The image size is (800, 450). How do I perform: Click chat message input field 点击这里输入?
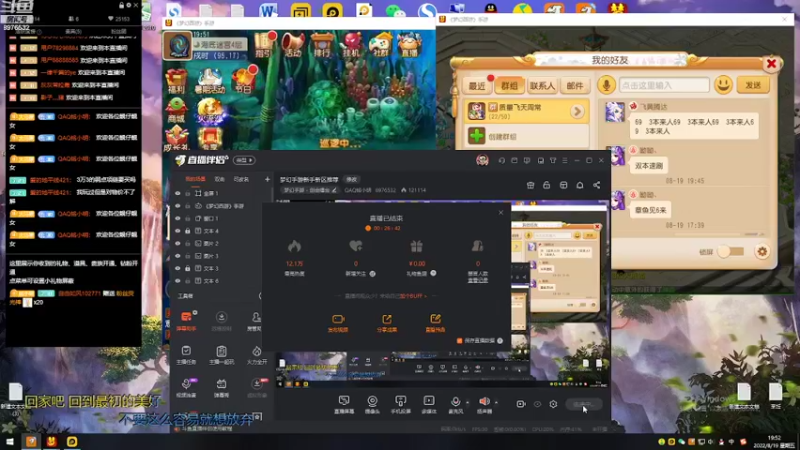pos(664,85)
